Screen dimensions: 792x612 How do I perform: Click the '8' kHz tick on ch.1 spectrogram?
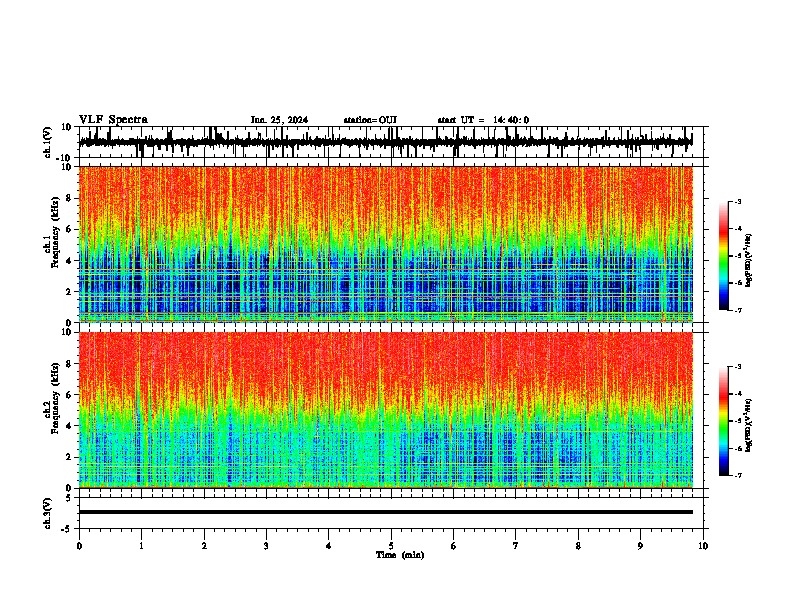coord(69,198)
